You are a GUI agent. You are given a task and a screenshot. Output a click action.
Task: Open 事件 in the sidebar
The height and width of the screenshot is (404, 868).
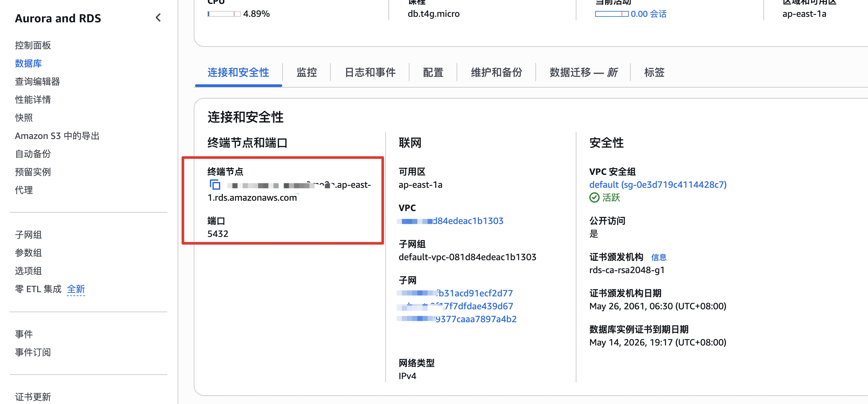pyautogui.click(x=24, y=334)
